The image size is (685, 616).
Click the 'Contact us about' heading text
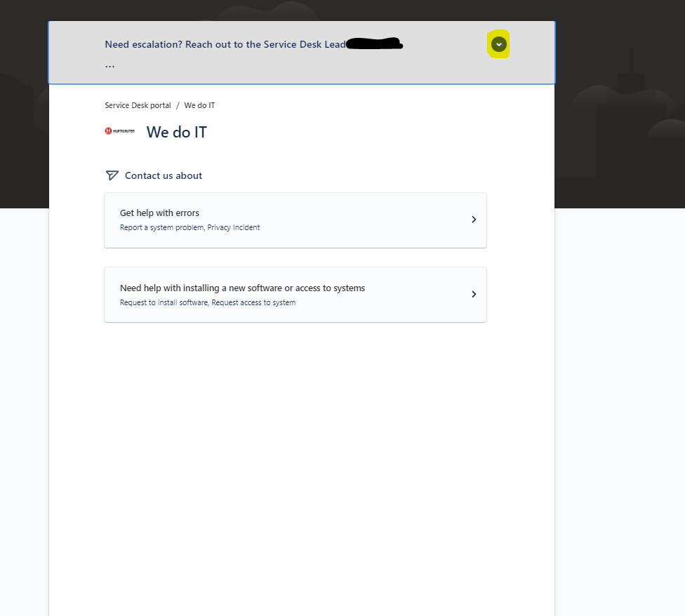[164, 175]
